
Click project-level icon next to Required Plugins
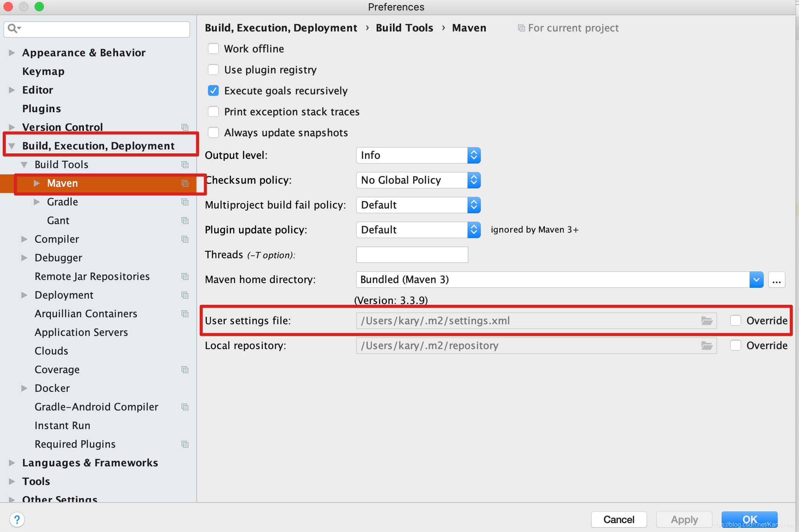(x=185, y=444)
